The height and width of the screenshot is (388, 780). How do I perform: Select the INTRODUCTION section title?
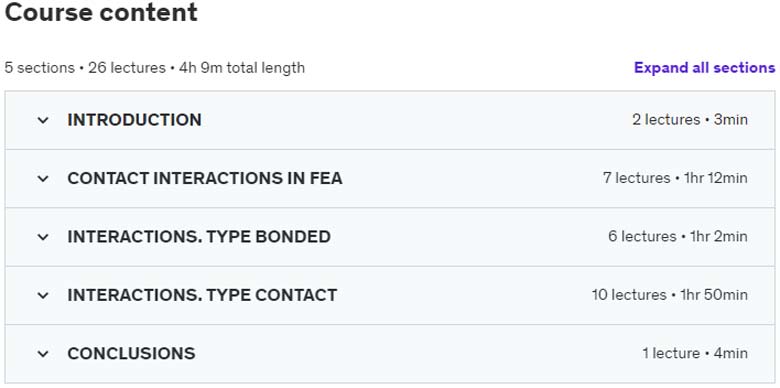[134, 120]
